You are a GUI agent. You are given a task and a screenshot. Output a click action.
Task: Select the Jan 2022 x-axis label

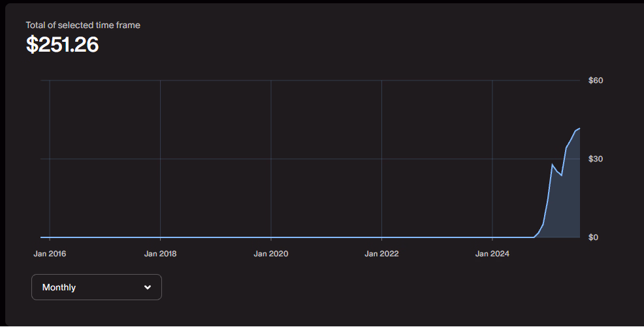click(x=381, y=253)
